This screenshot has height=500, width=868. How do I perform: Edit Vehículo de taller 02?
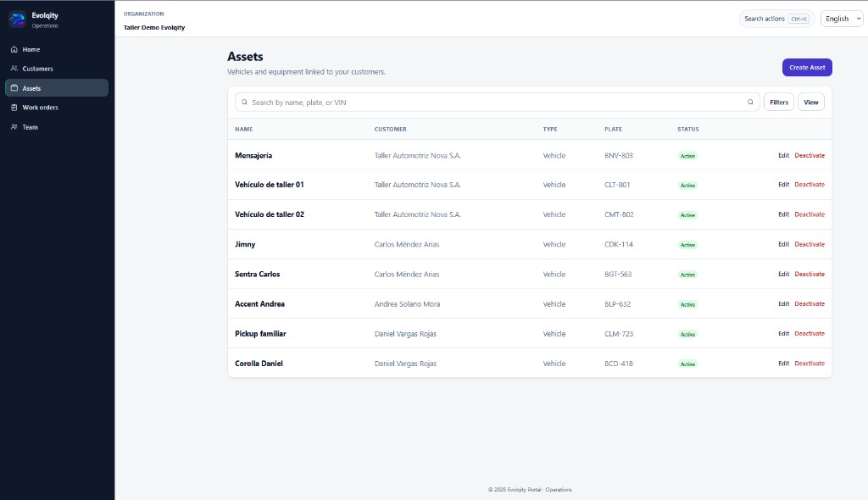[x=783, y=214]
